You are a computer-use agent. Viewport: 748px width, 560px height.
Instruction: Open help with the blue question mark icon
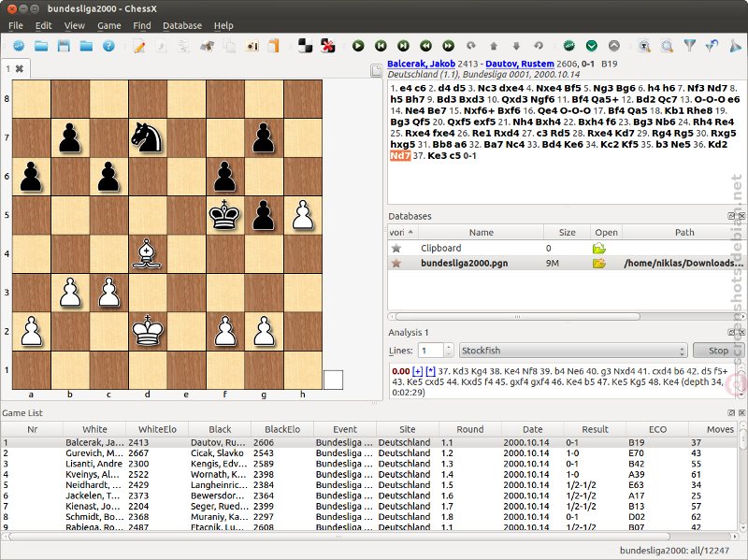pyautogui.click(x=108, y=46)
